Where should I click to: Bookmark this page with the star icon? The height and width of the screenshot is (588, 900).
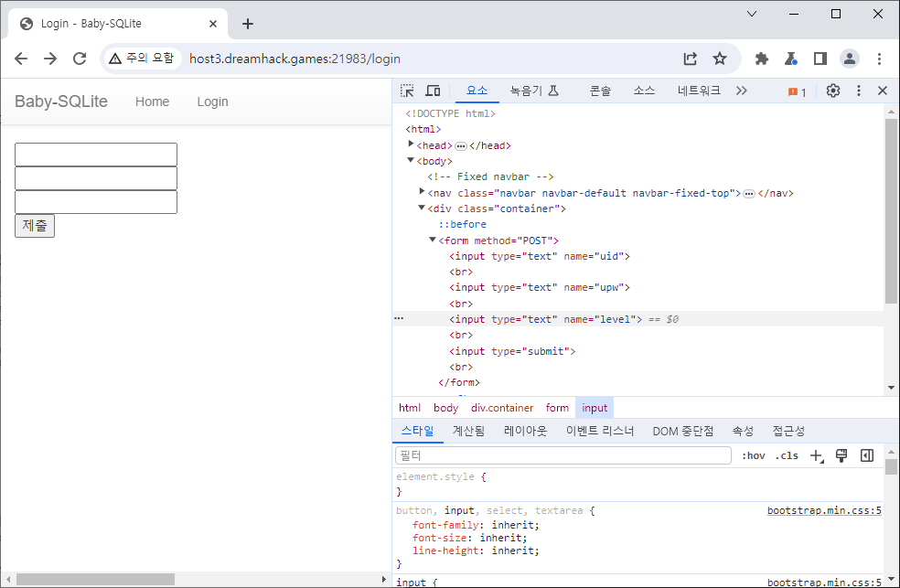[x=720, y=59]
